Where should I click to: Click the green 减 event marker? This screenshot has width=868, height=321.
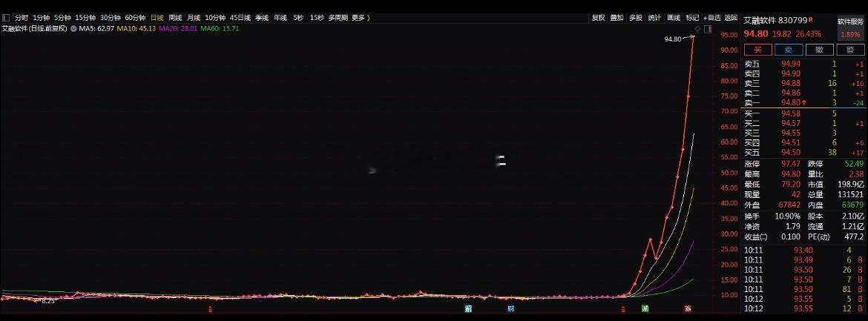pyautogui.click(x=645, y=309)
